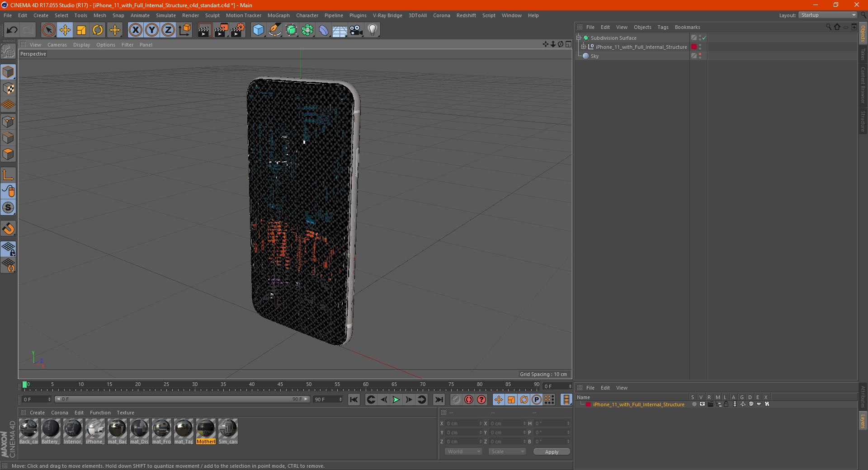This screenshot has width=868, height=470.
Task: Toggle Z-axis lock button
Action: point(168,30)
